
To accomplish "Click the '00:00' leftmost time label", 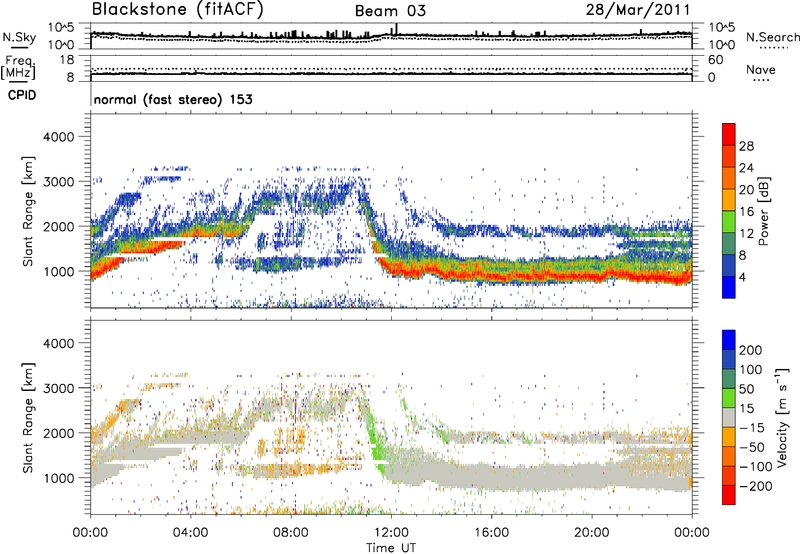I will pos(90,533).
